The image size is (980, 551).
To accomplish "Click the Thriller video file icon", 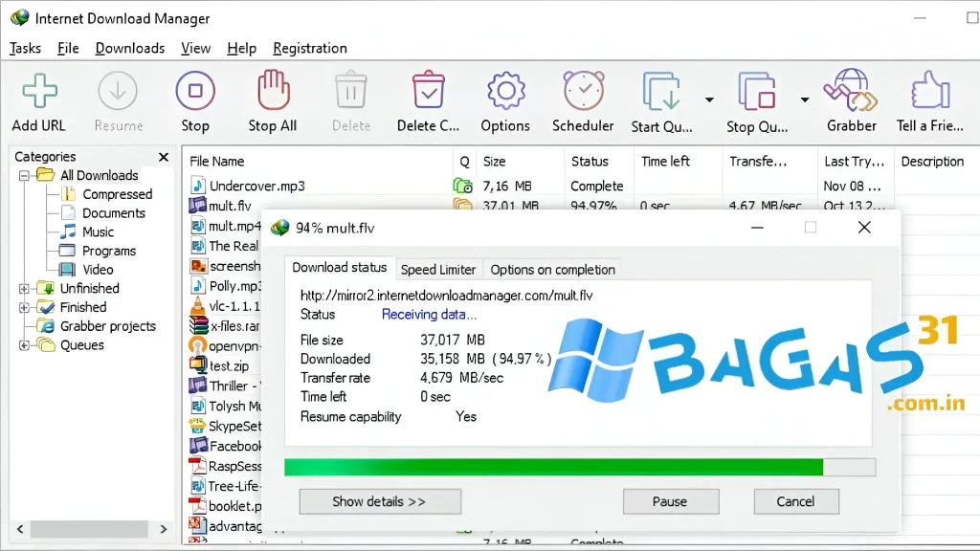I will (x=197, y=386).
